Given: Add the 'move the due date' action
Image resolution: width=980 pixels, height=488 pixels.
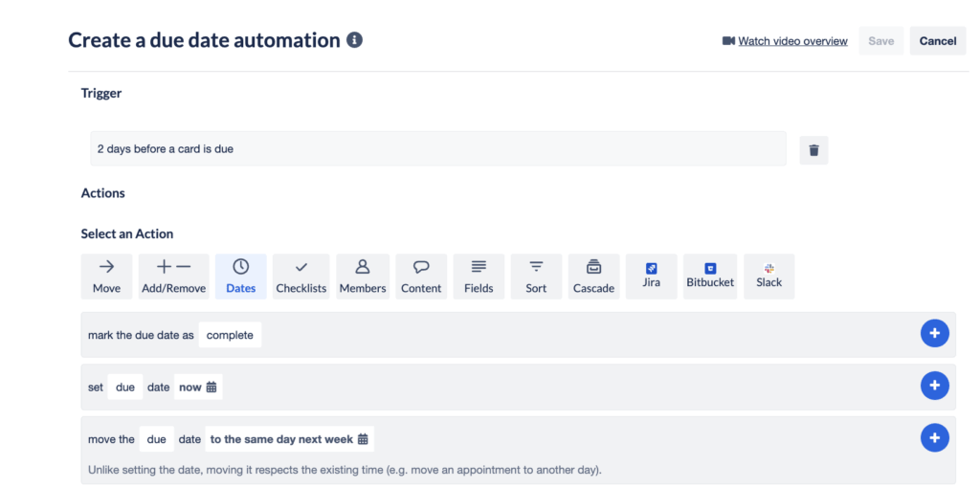Looking at the screenshot, I should (x=934, y=438).
